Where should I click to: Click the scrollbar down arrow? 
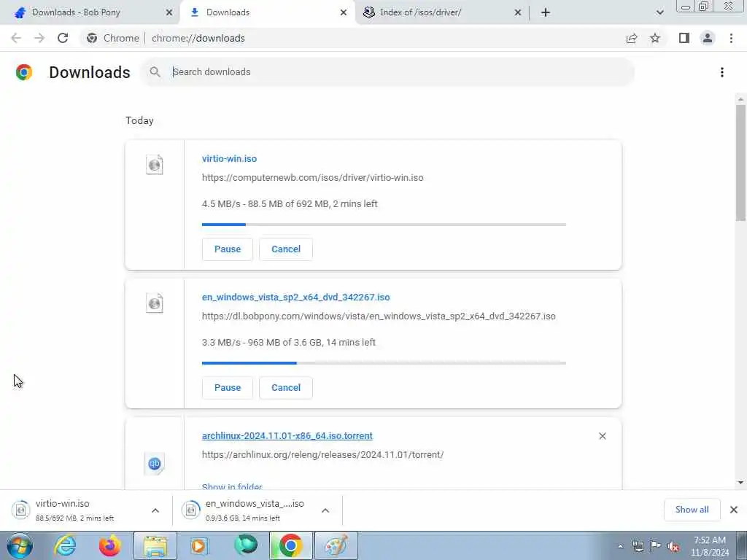(x=740, y=483)
